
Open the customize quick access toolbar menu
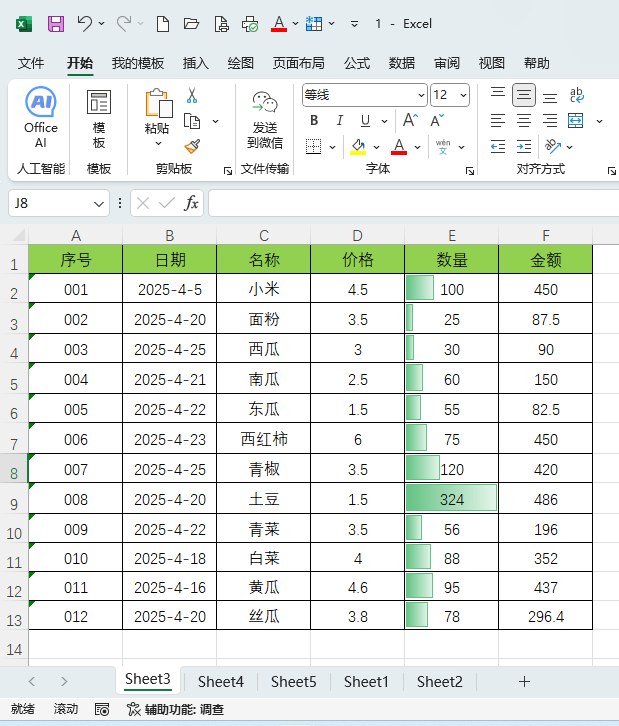point(354,24)
